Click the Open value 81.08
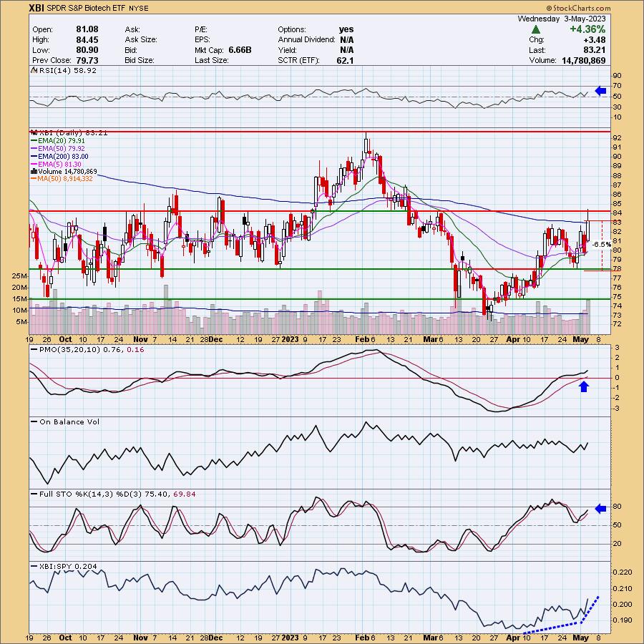The height and width of the screenshot is (644, 644). 87,29
